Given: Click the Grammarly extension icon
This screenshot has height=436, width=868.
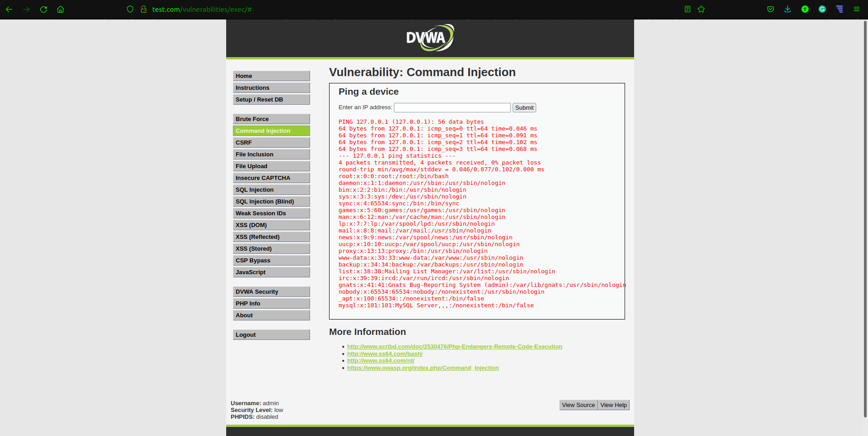Looking at the screenshot, I should coord(822,9).
